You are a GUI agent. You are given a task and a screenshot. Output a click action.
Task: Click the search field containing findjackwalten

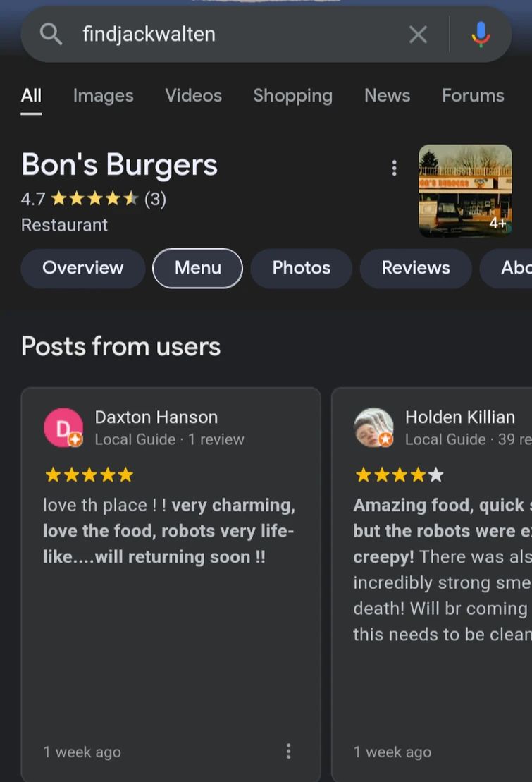[x=240, y=35]
